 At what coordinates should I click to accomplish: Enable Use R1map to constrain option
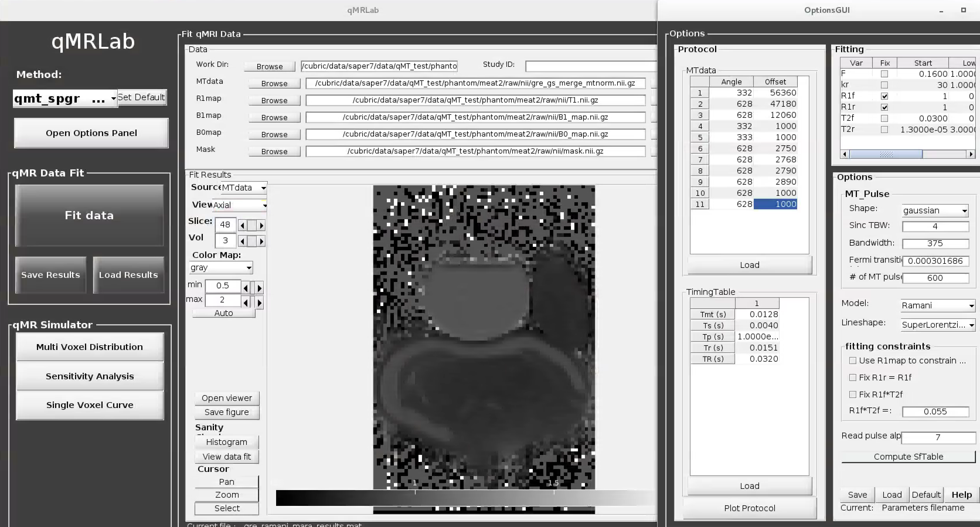click(x=852, y=360)
